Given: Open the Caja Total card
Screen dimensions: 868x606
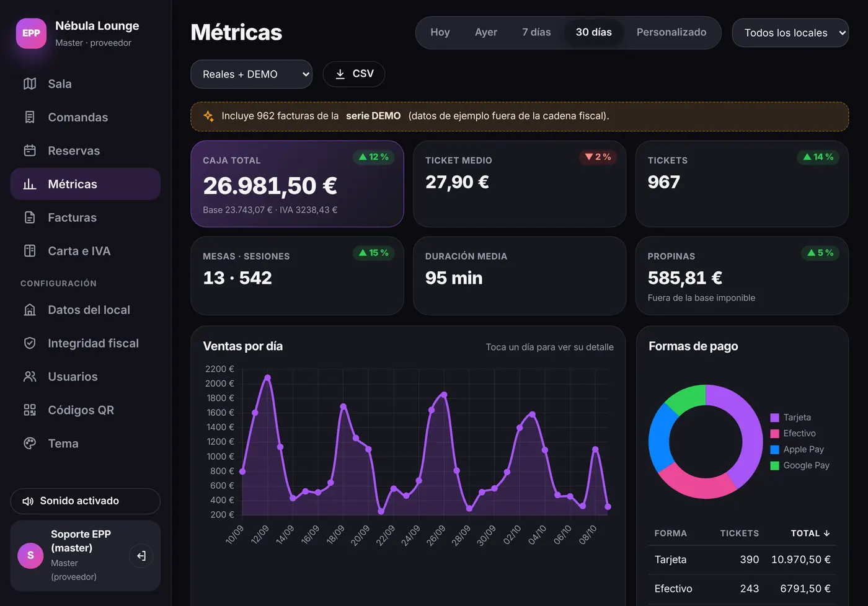Looking at the screenshot, I should coord(297,184).
